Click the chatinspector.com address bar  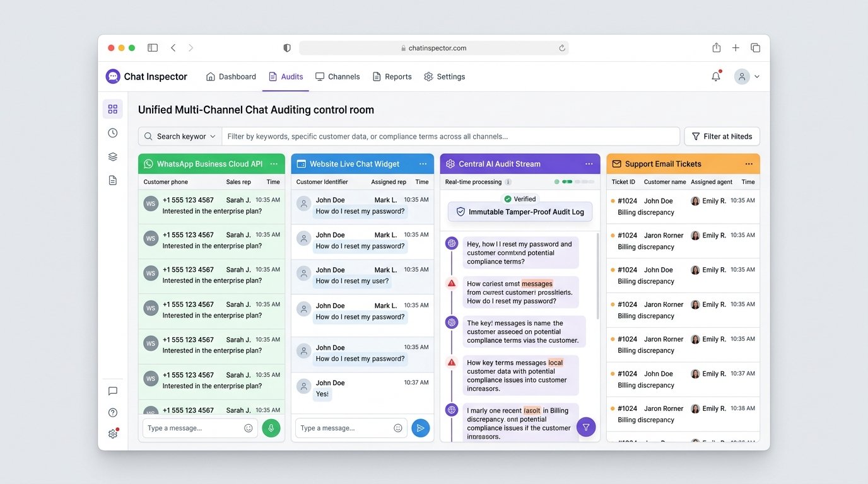click(x=434, y=48)
